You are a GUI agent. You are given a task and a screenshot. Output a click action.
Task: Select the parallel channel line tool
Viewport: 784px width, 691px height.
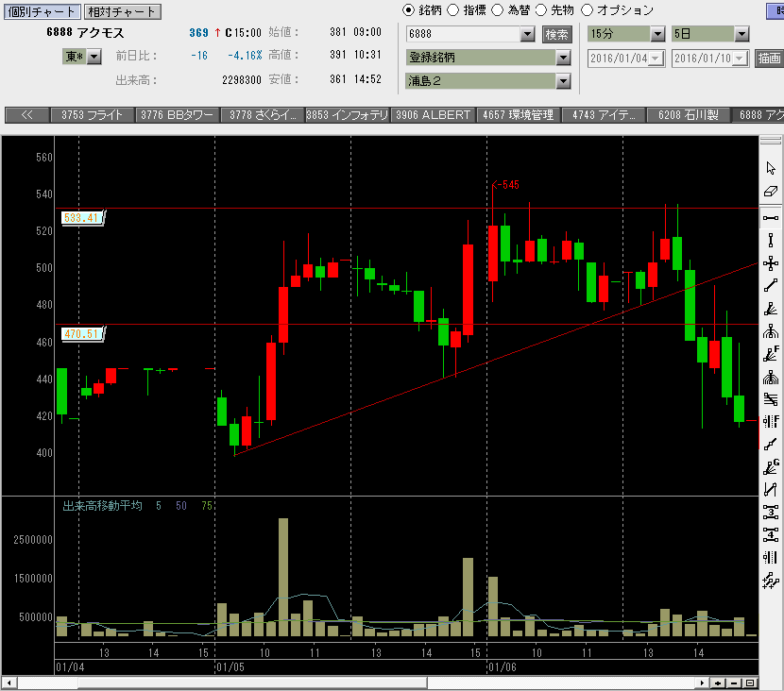[771, 490]
